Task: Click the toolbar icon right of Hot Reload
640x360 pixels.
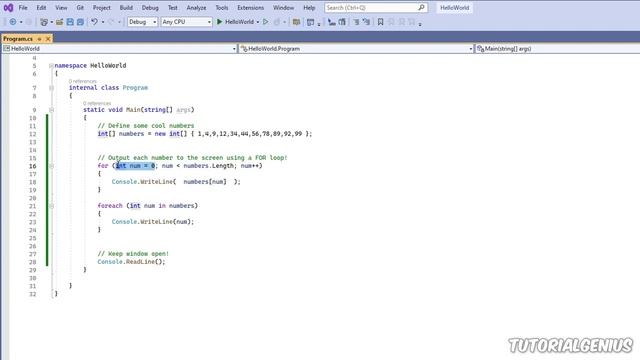Action: click(x=296, y=22)
